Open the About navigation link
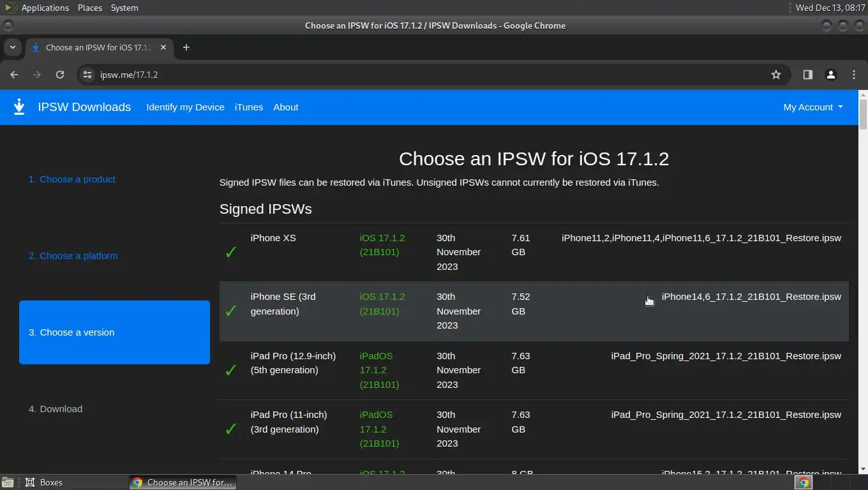 click(286, 107)
